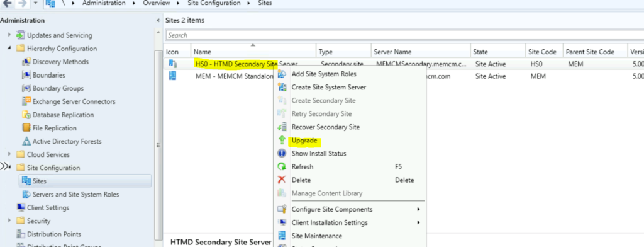Expand the Updates and Servicing node
644x247 pixels.
[x=9, y=35]
